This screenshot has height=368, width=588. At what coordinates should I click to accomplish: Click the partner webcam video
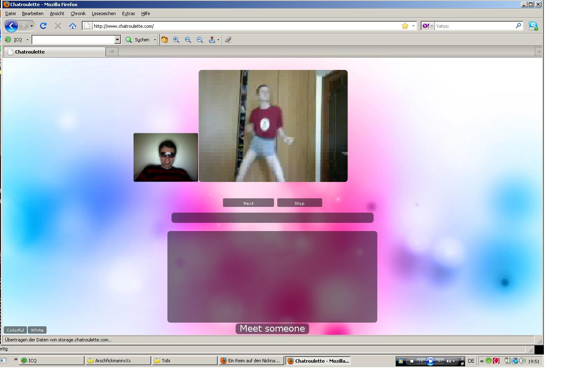pyautogui.click(x=273, y=126)
